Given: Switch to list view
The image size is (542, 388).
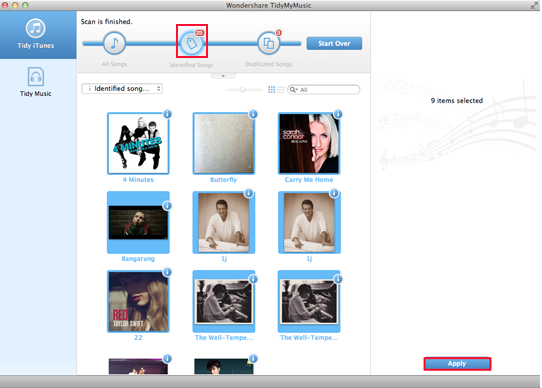Looking at the screenshot, I should (281, 90).
